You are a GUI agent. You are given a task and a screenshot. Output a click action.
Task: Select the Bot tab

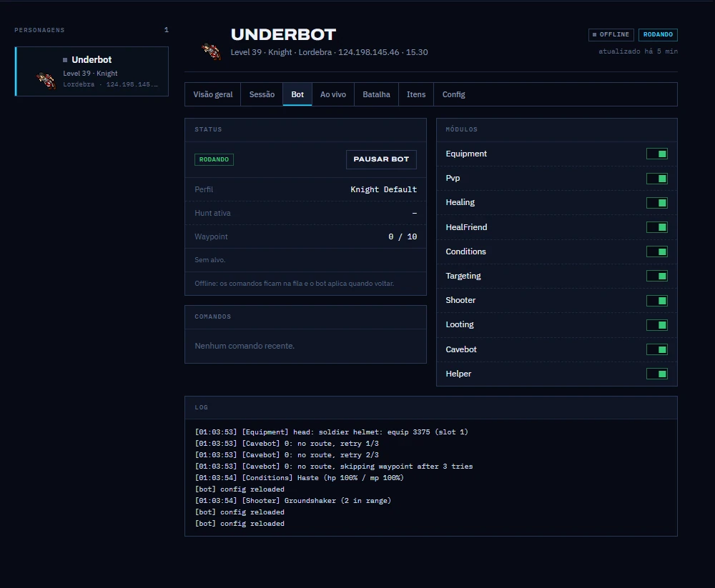coord(297,94)
